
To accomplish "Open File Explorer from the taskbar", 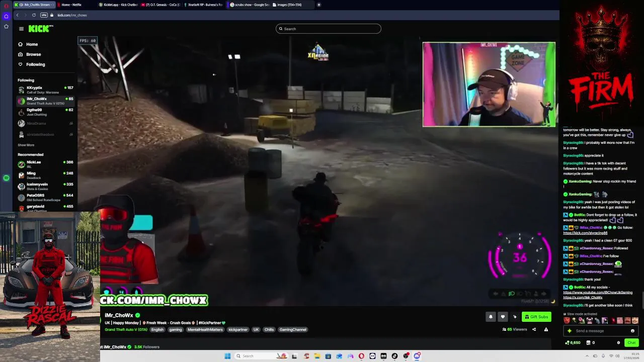I will click(317, 356).
